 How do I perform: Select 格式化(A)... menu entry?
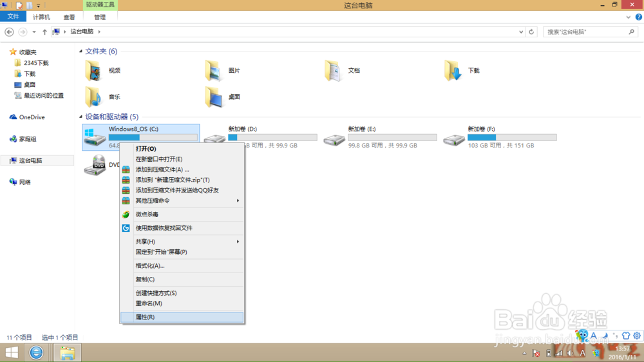(182, 266)
